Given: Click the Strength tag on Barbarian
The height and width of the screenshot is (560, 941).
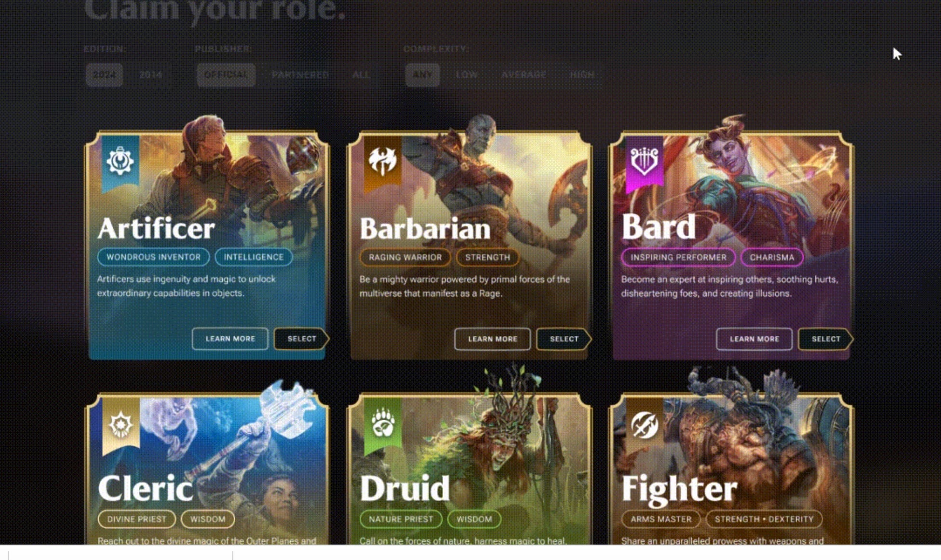Looking at the screenshot, I should click(x=487, y=257).
